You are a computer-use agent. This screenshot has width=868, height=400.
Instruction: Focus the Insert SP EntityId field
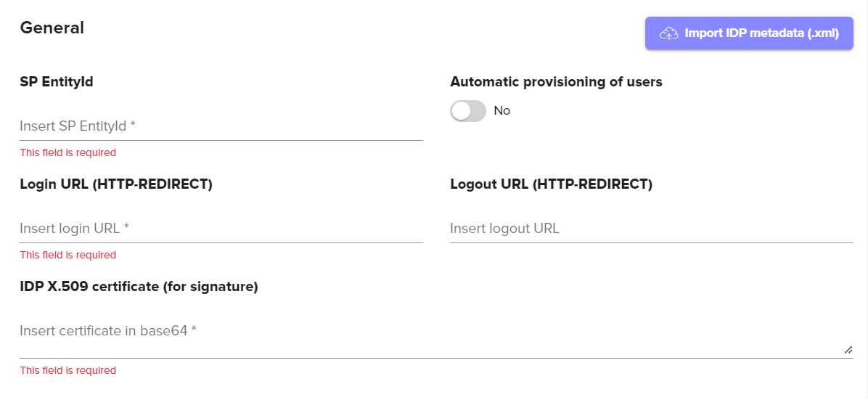[x=221, y=126]
